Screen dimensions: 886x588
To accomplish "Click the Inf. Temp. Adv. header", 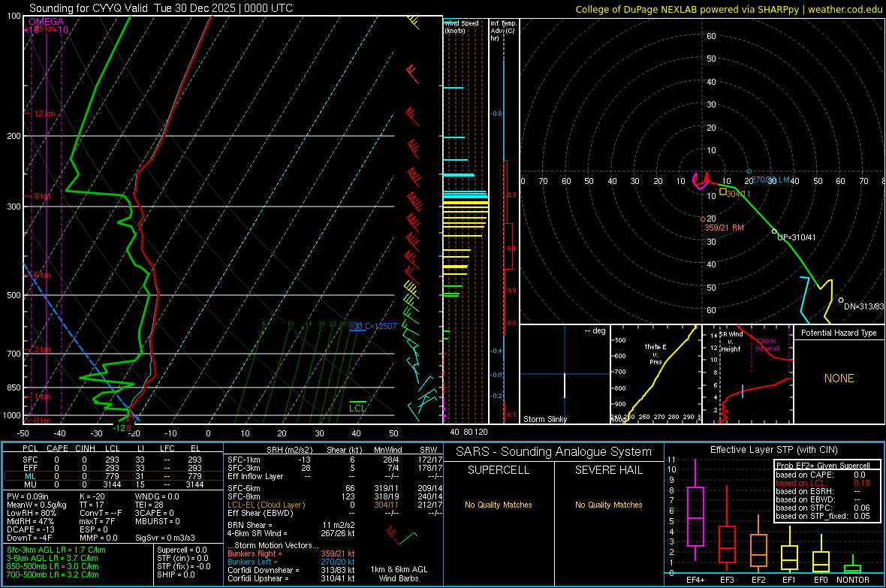I will point(504,31).
